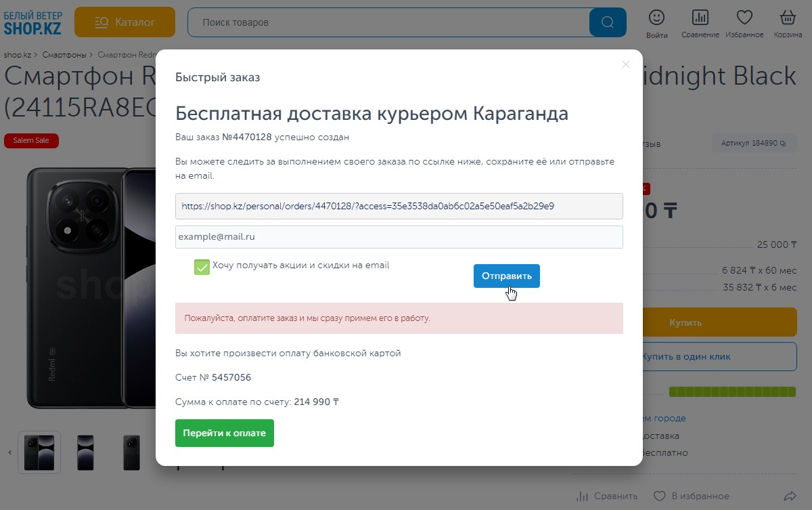Open the Сравнение comparison icon
Screen dimensions: 812x510
(x=700, y=22)
